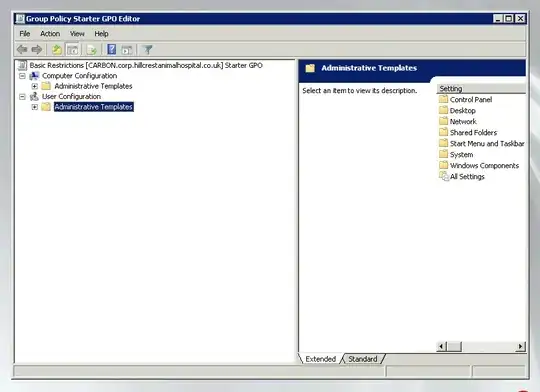Select 'Basic Restrictions' Starter GPO root text
Viewport: 540px width, 392px height.
point(146,65)
